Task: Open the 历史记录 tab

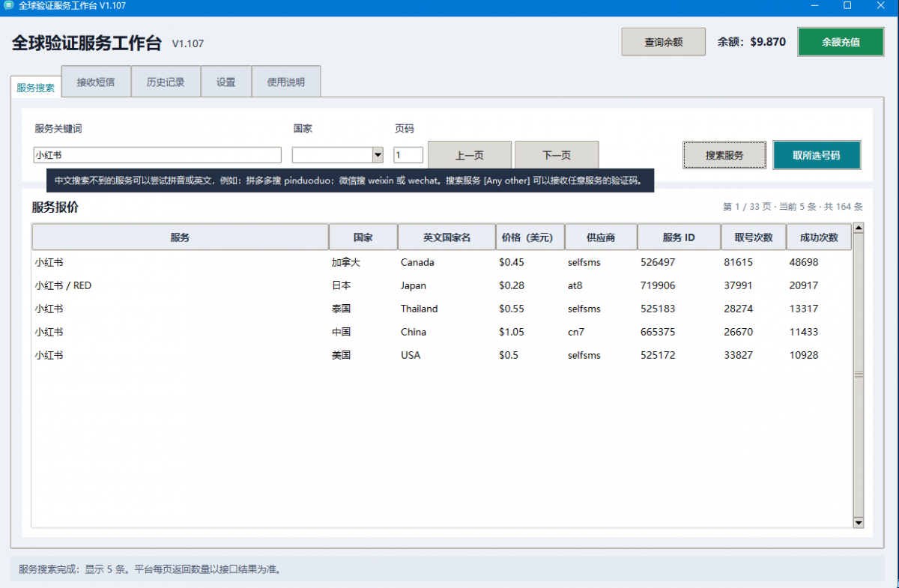Action: [x=166, y=82]
